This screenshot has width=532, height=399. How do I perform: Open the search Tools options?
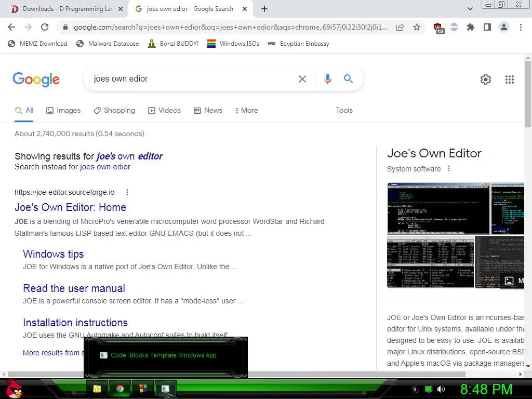point(344,110)
